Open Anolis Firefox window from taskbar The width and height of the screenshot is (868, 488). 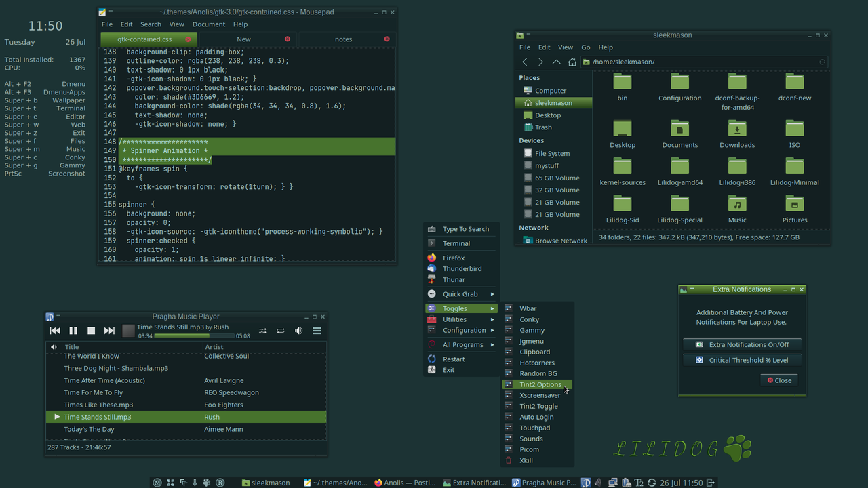[406, 483]
